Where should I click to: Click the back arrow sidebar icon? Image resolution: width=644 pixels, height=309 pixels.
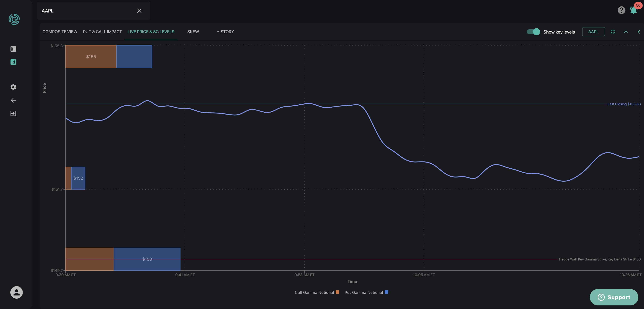coord(13,100)
